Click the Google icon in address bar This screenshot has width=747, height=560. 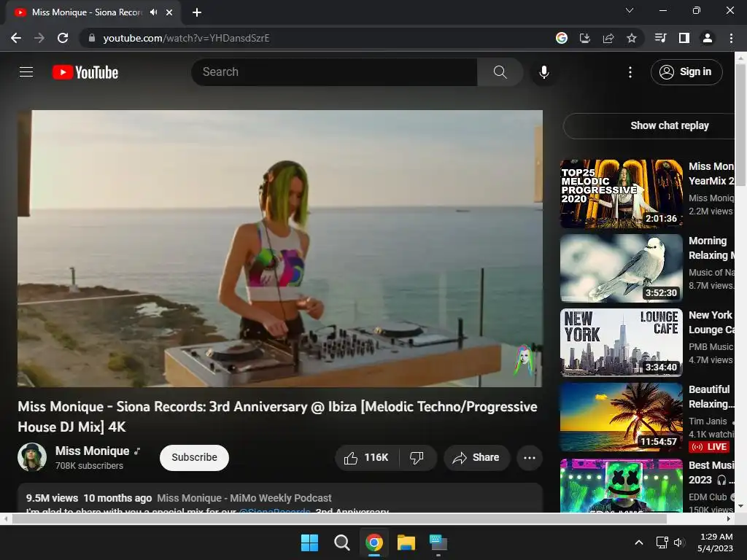click(561, 38)
